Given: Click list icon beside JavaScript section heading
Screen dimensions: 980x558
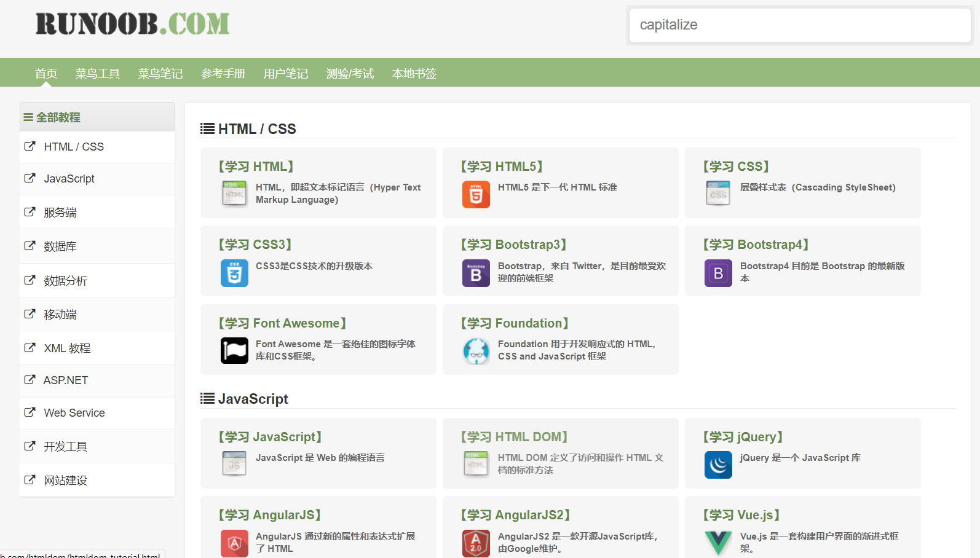Looking at the screenshot, I should [207, 399].
